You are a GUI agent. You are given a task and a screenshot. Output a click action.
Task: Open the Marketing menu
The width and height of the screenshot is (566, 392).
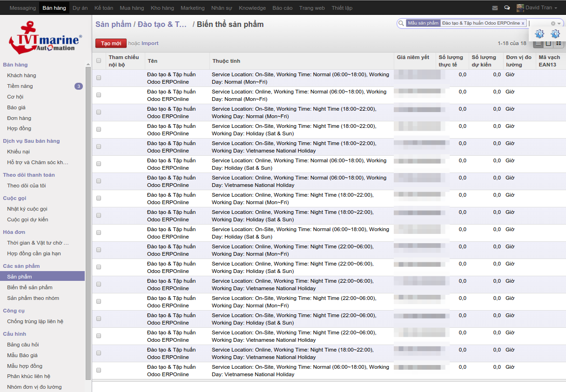tap(192, 8)
